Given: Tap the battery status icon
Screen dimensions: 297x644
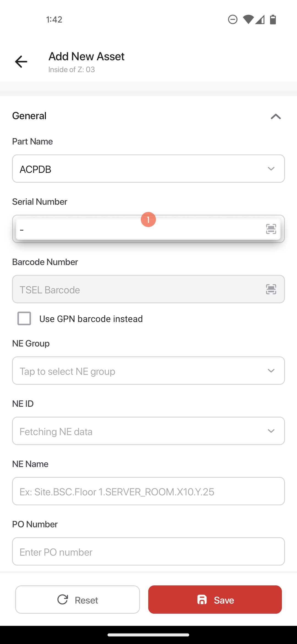Looking at the screenshot, I should (x=273, y=20).
